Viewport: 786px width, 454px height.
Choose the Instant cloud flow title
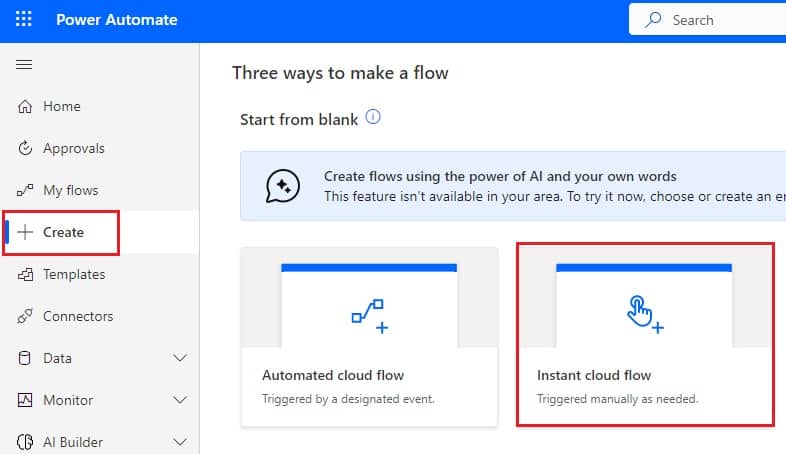pos(594,375)
